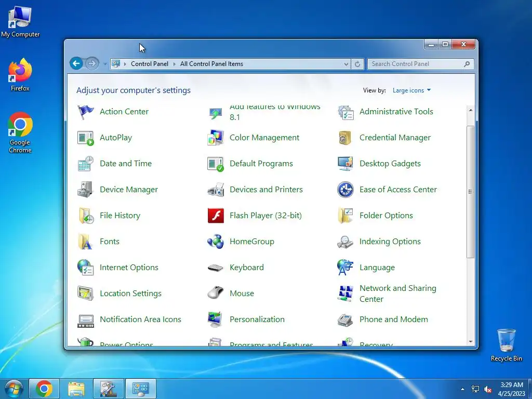Image resolution: width=532 pixels, height=399 pixels.
Task: Open the Language link text
Action: (377, 268)
